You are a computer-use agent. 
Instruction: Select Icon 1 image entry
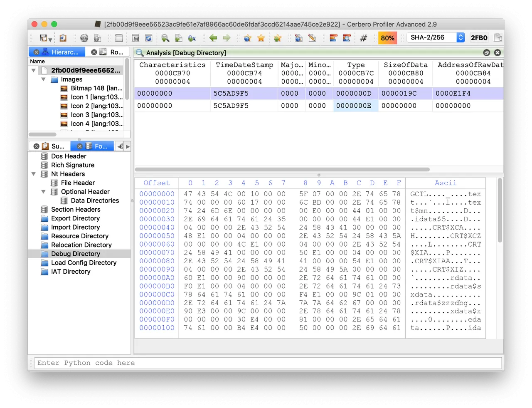click(92, 97)
